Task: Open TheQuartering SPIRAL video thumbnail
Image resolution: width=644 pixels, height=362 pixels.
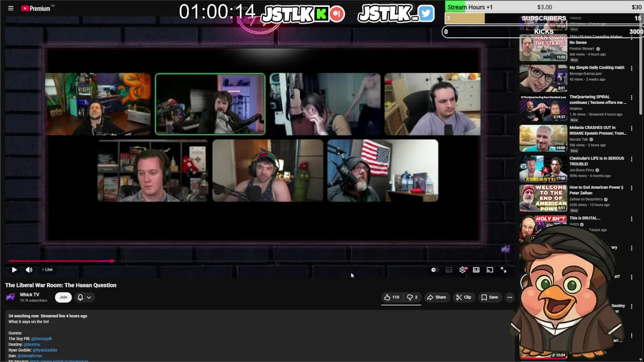Action: (x=543, y=108)
